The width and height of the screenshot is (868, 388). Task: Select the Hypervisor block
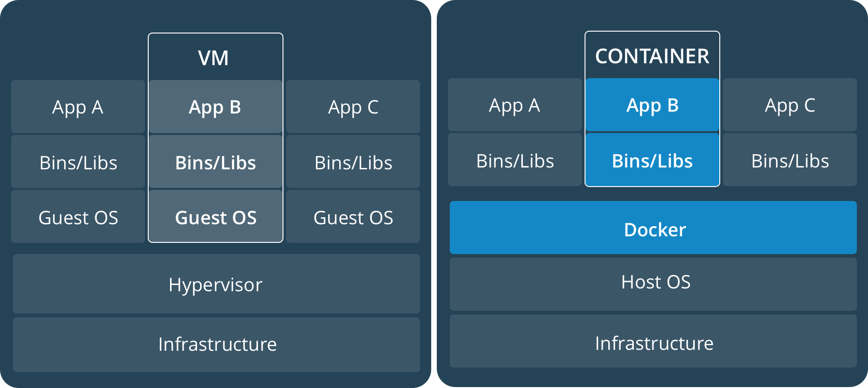pyautogui.click(x=216, y=284)
